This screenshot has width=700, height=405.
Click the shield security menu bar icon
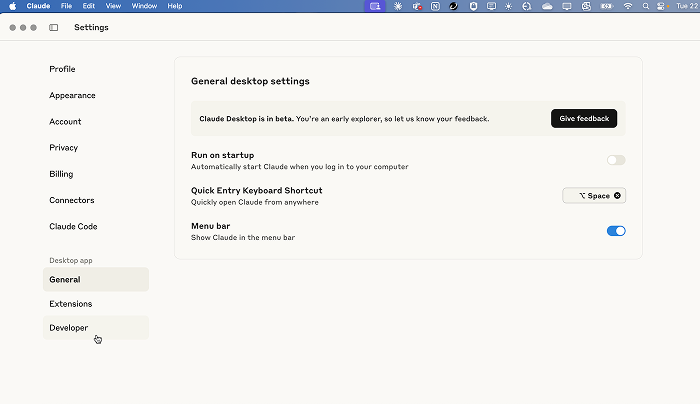pyautogui.click(x=473, y=6)
